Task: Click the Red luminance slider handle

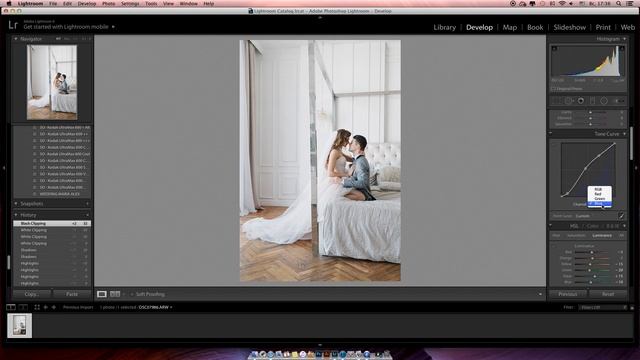Action: [x=592, y=252]
